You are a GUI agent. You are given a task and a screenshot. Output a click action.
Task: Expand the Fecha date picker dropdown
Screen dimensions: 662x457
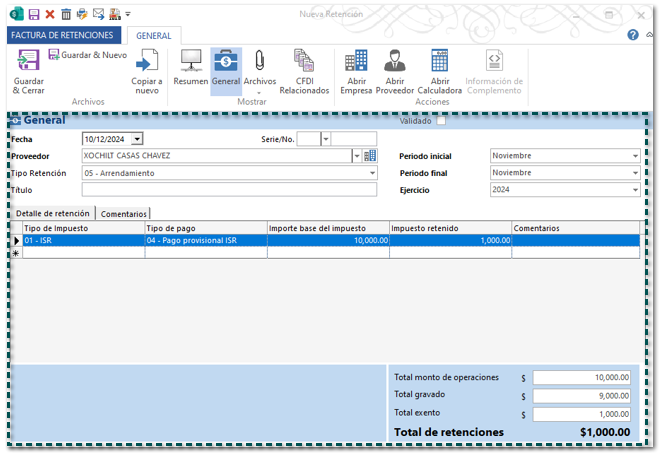tap(137, 139)
